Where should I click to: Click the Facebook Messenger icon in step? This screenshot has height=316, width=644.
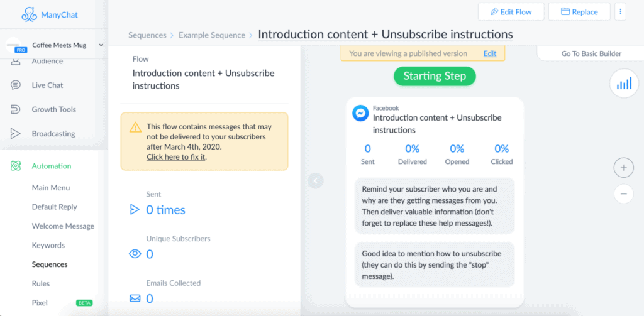coord(360,113)
